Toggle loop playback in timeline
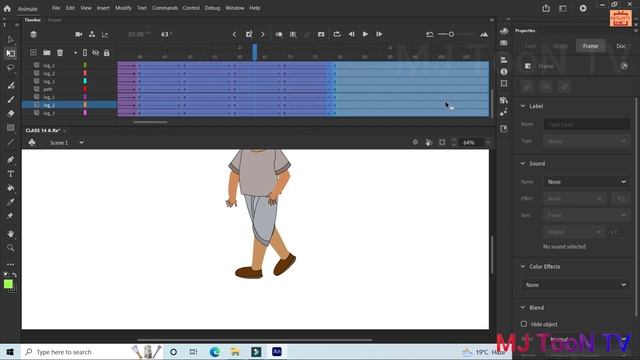The image size is (640, 360). coord(337,34)
